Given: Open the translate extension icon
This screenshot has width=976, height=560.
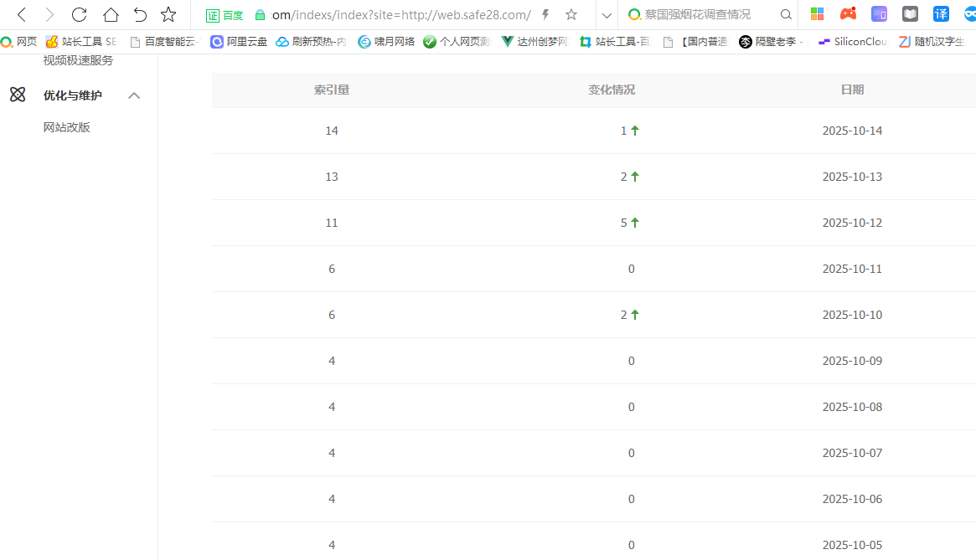Looking at the screenshot, I should click(941, 14).
